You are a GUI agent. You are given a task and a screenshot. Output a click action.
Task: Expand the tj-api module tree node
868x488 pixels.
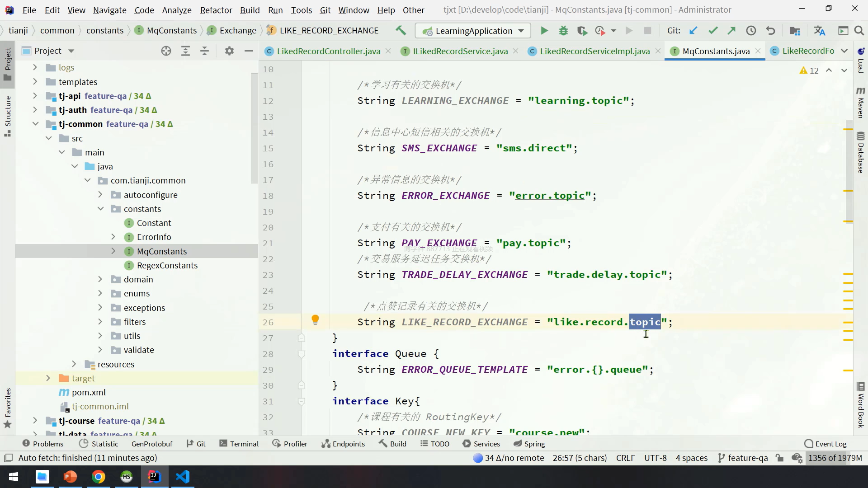pyautogui.click(x=35, y=96)
